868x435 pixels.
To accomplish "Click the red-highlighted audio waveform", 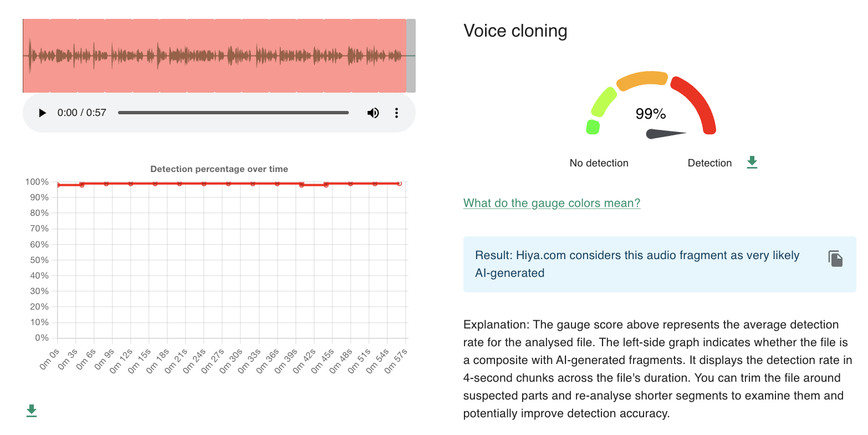I will (215, 55).
